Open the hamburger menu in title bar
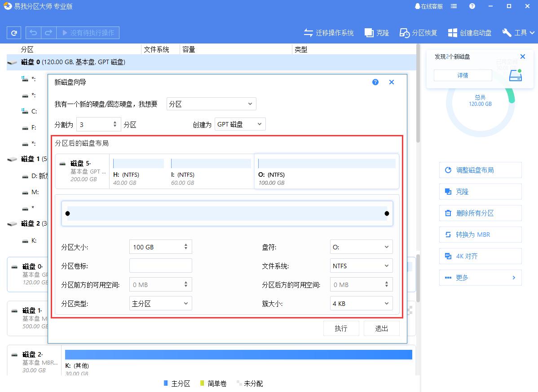This screenshot has width=538, height=392. [x=454, y=6]
